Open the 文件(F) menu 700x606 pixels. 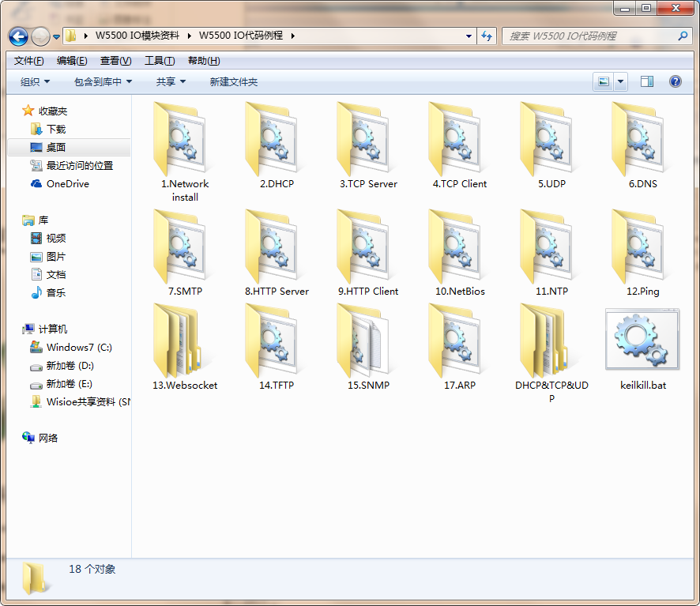(x=28, y=61)
